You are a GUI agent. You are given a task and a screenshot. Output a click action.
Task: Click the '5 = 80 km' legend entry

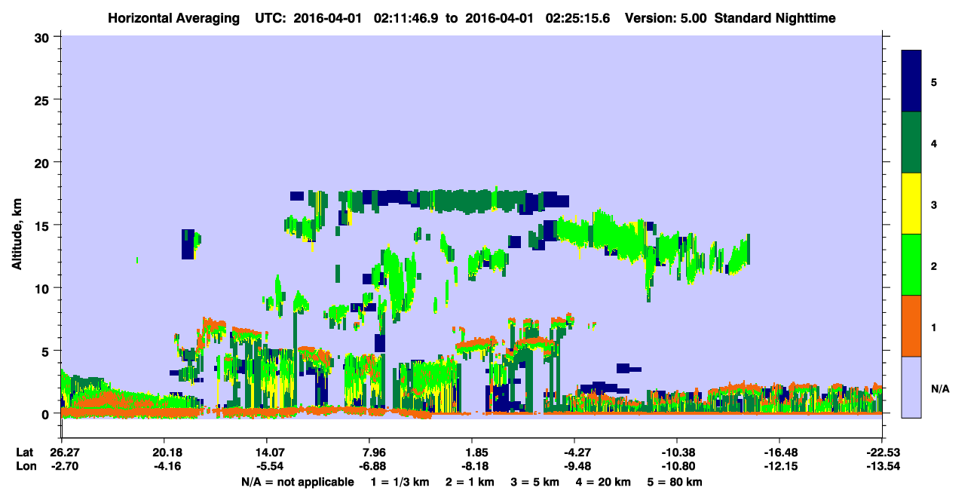click(675, 482)
